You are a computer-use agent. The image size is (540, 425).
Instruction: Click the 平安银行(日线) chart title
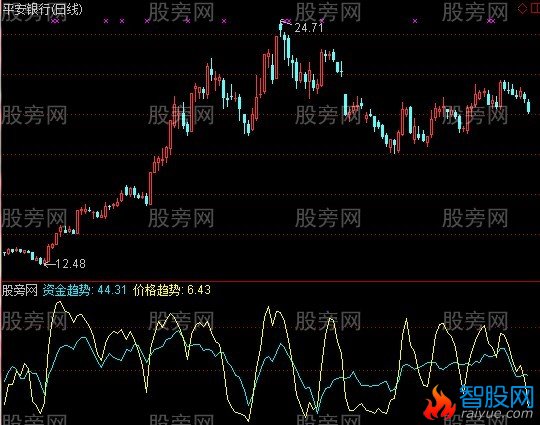[x=42, y=9]
